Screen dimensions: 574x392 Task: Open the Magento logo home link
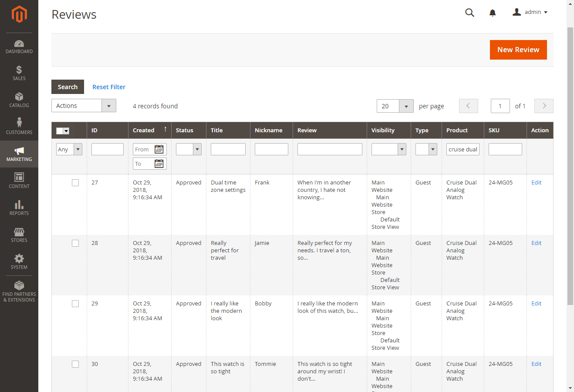pos(19,14)
